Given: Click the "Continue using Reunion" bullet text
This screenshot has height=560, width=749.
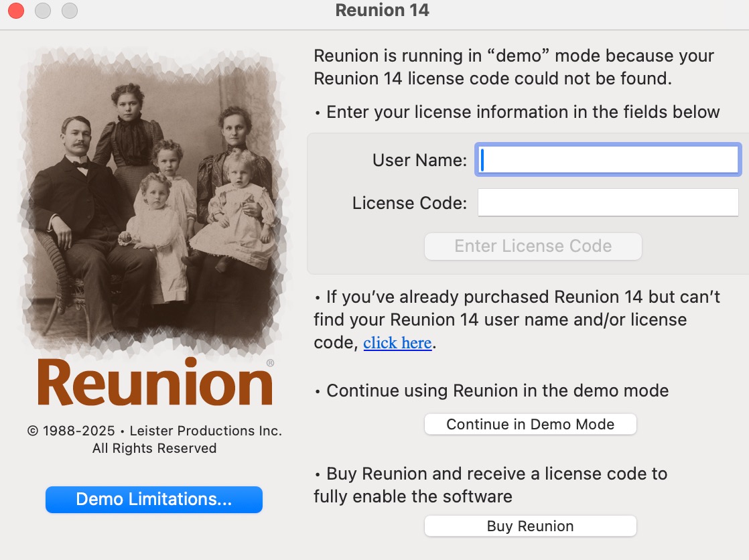Looking at the screenshot, I should 496,391.
